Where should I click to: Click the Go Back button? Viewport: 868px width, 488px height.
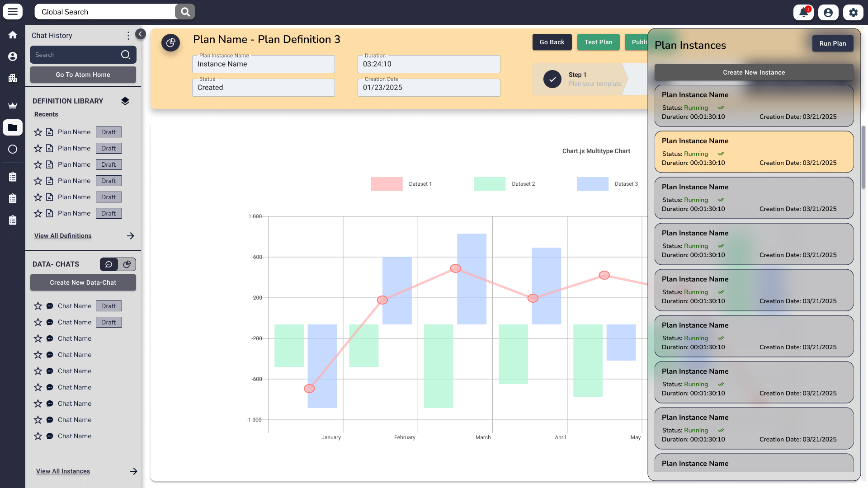tap(552, 42)
